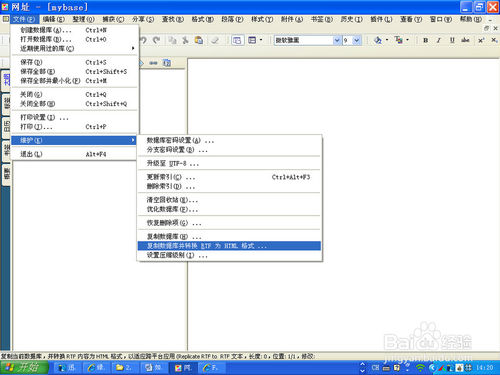Viewport: 500px width, 375px height.
Task: Expand the table layout dropdown arrow
Action: pos(261,40)
